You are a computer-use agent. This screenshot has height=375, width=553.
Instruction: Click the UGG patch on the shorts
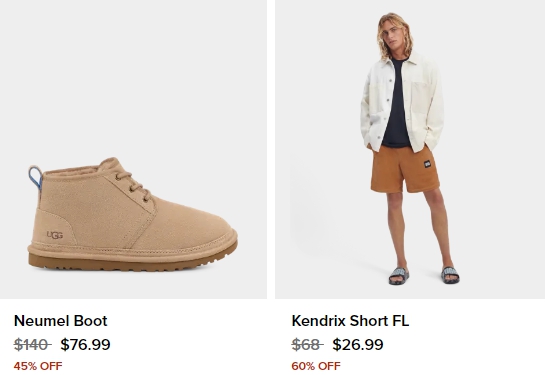tap(427, 164)
